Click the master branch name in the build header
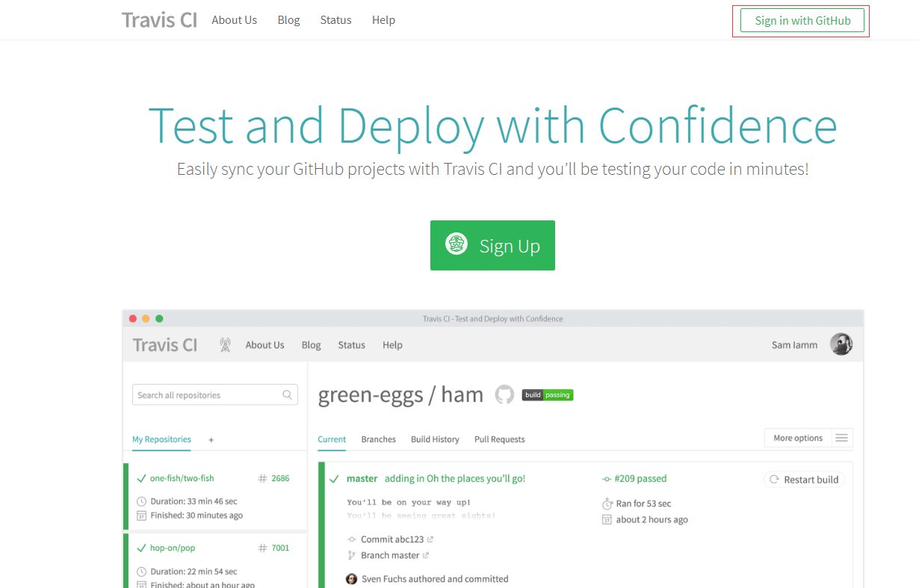Viewport: 919px width, 588px height. tap(362, 478)
